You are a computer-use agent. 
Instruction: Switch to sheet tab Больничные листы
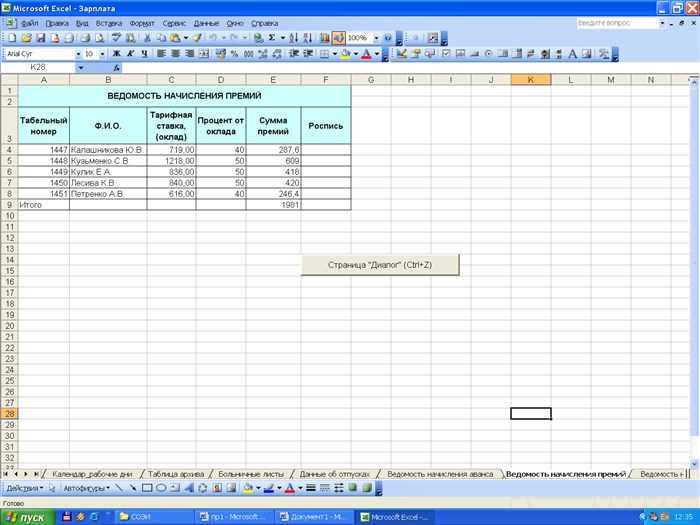(x=251, y=474)
